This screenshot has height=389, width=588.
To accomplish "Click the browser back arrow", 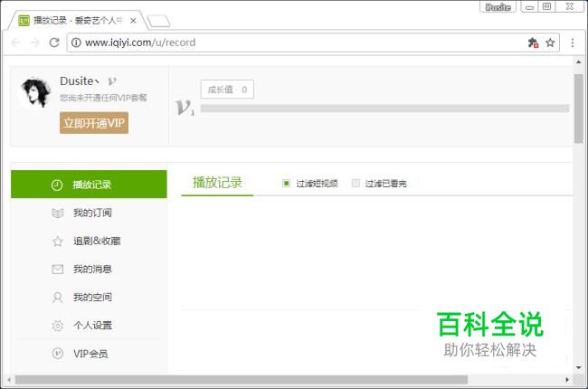I will (x=15, y=43).
